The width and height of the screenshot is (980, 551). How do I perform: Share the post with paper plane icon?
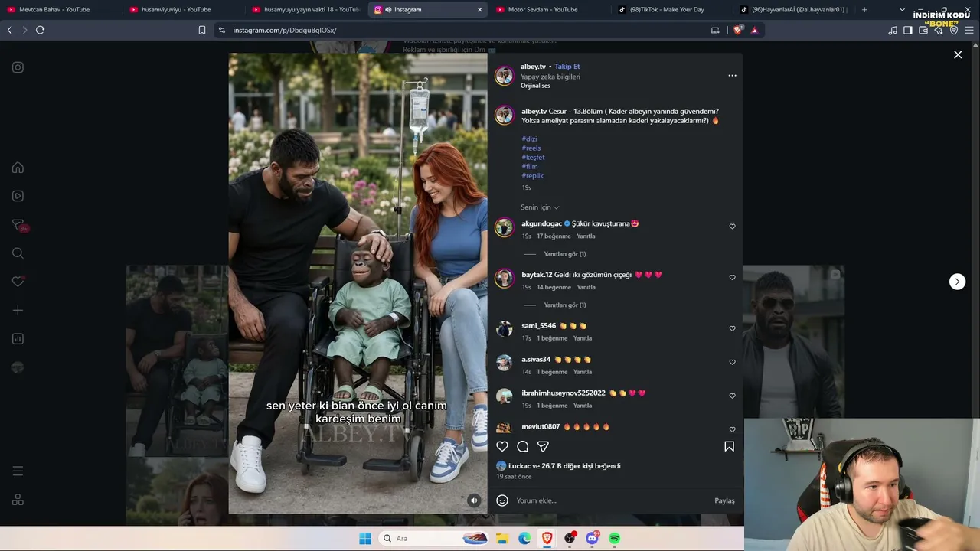point(543,446)
